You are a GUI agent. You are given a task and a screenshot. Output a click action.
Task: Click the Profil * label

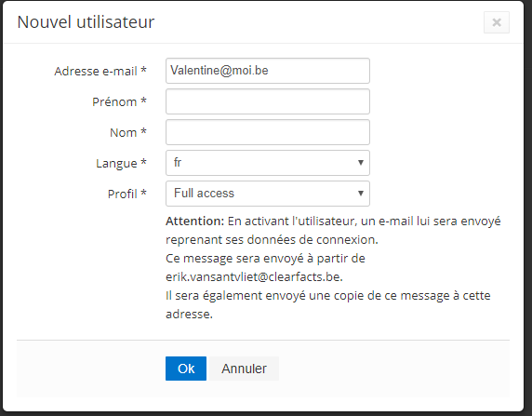coord(127,194)
